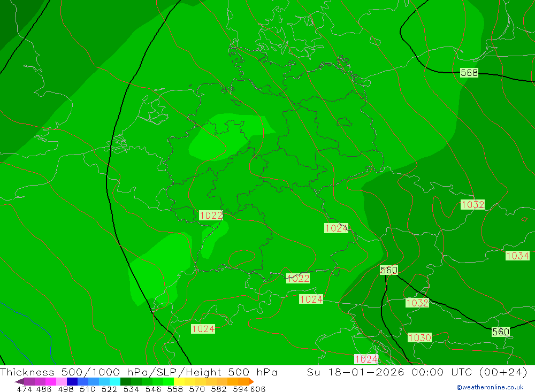Click the 510 legend value
Viewport: 535px width, 392px height.
pos(87,389)
